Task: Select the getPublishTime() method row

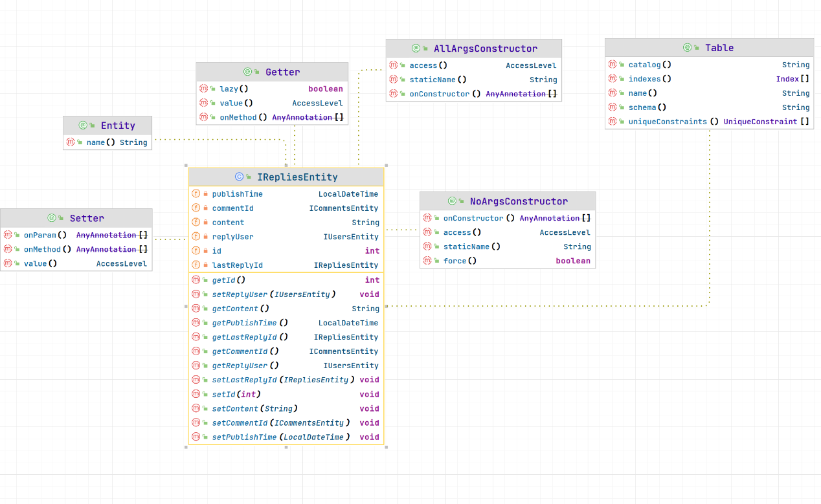Action: click(286, 323)
